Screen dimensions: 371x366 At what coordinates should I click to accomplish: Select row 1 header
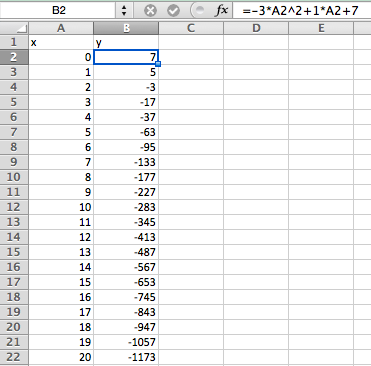[14, 42]
